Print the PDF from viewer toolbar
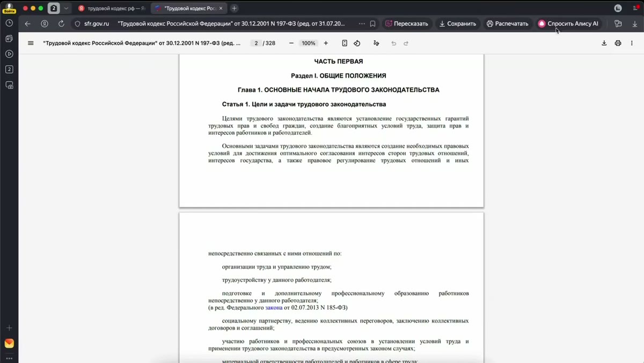This screenshot has height=363, width=644. (618, 43)
